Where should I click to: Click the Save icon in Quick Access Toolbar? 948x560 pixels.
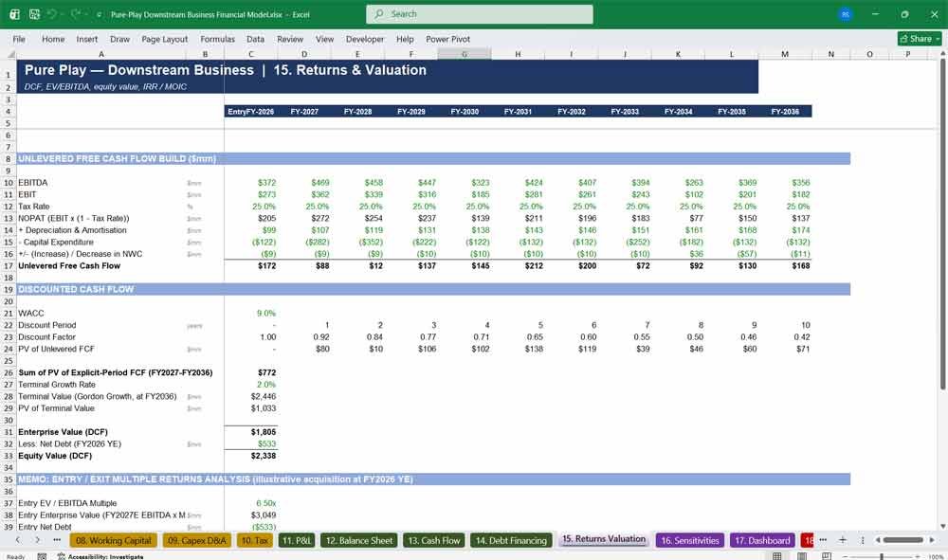(34, 14)
